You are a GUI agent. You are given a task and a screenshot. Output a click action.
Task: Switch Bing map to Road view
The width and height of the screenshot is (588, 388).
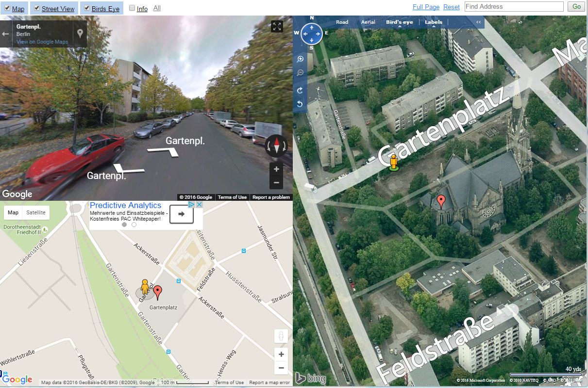342,22
